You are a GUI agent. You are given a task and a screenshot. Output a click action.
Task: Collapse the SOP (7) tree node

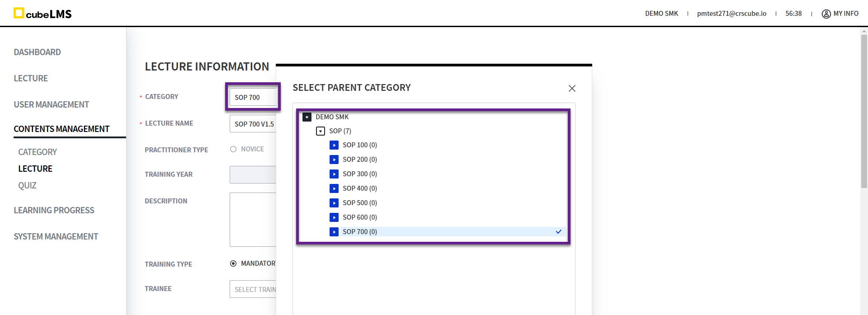point(321,131)
